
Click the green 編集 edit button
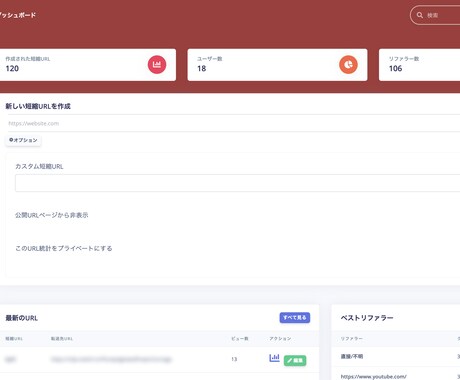pyautogui.click(x=295, y=360)
